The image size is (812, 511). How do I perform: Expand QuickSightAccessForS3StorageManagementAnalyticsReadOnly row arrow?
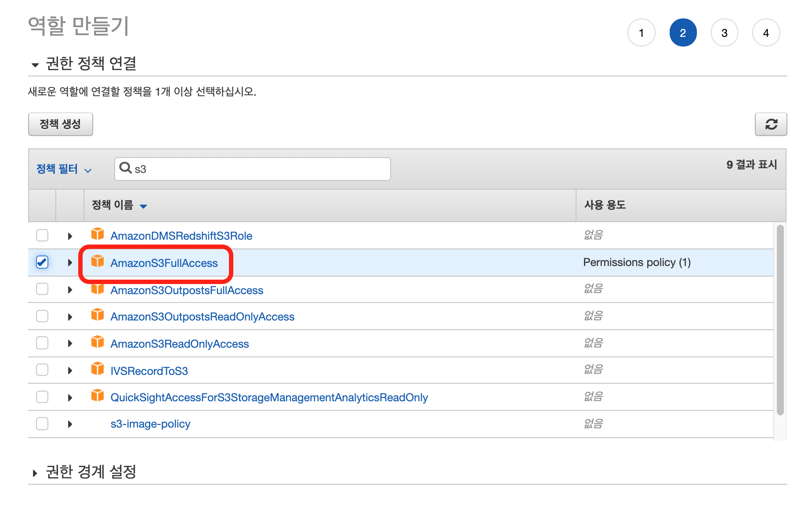[70, 398]
